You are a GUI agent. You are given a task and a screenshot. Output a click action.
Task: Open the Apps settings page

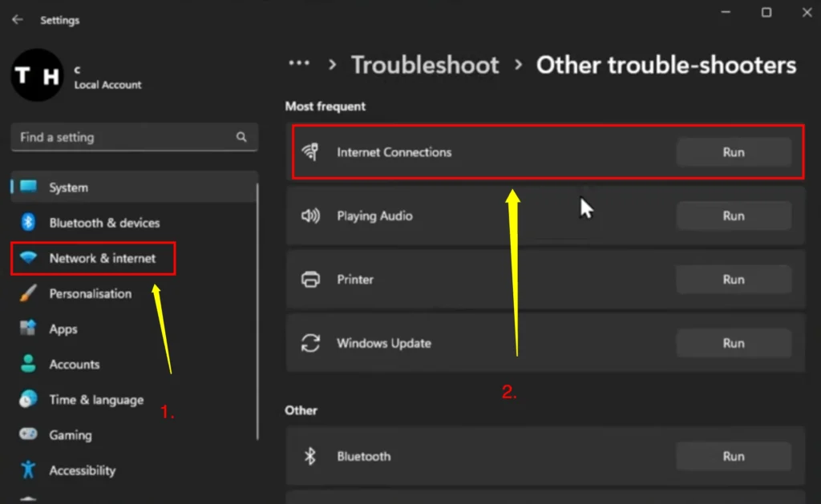click(x=134, y=329)
